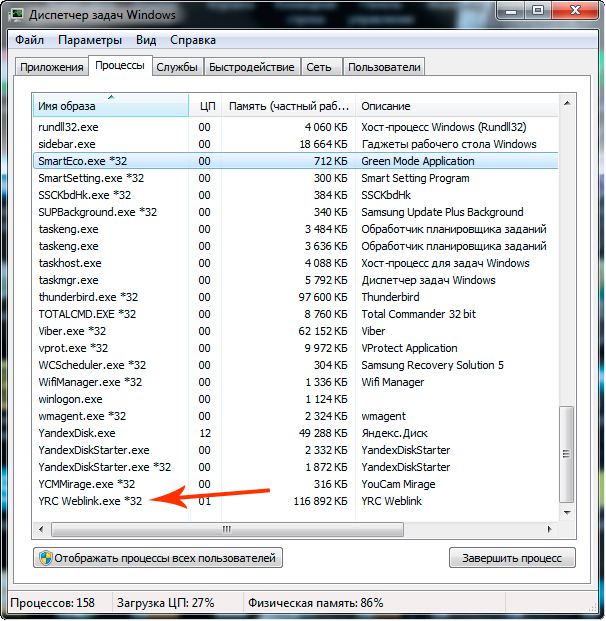Open the Быстродействие tab
This screenshot has height=621, width=606.
tap(252, 67)
